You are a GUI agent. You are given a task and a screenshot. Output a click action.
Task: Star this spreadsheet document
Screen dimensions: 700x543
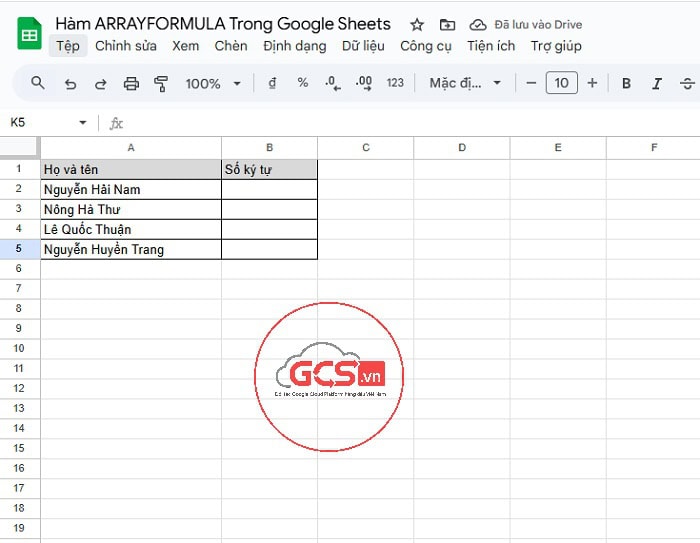click(417, 24)
